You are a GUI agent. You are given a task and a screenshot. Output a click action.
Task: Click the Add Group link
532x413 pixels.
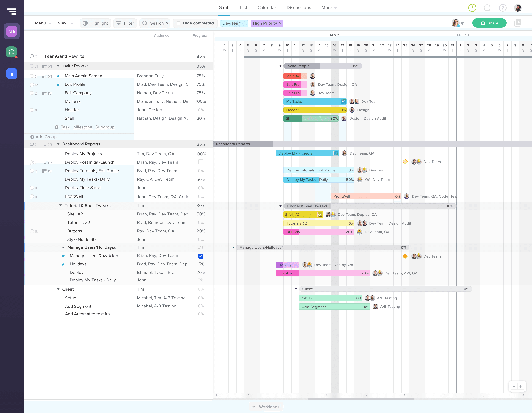pyautogui.click(x=46, y=137)
